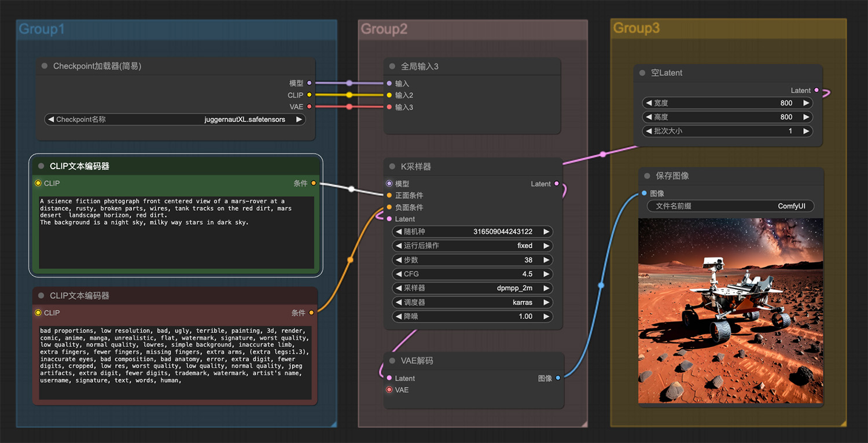Select the 保存图像 node by its title
The height and width of the screenshot is (443, 868).
(672, 175)
